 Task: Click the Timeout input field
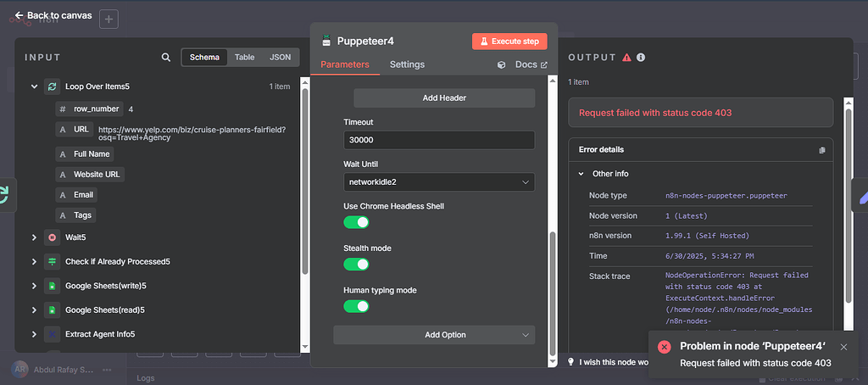click(x=439, y=140)
